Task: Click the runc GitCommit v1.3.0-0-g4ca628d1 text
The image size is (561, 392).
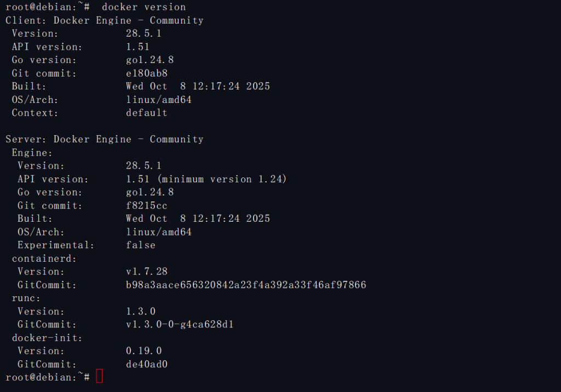Action: click(180, 324)
